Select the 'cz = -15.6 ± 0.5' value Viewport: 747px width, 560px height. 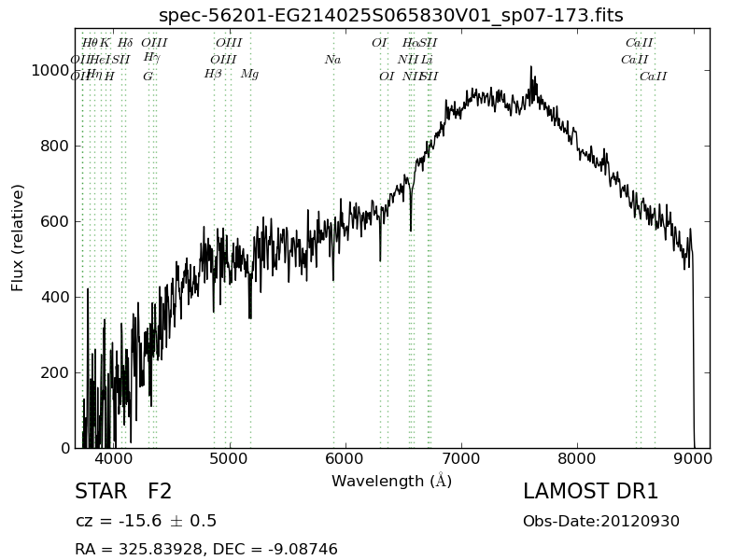tap(146, 521)
